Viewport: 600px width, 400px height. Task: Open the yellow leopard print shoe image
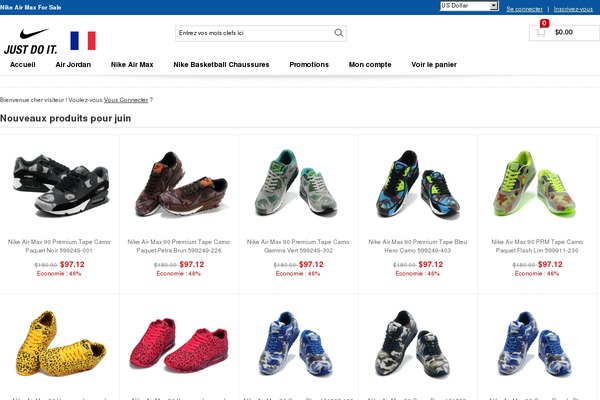pyautogui.click(x=60, y=343)
